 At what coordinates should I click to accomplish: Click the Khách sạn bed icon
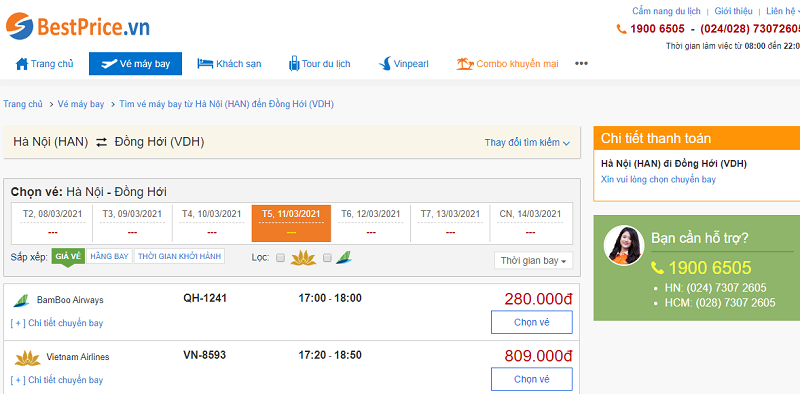[x=205, y=64]
